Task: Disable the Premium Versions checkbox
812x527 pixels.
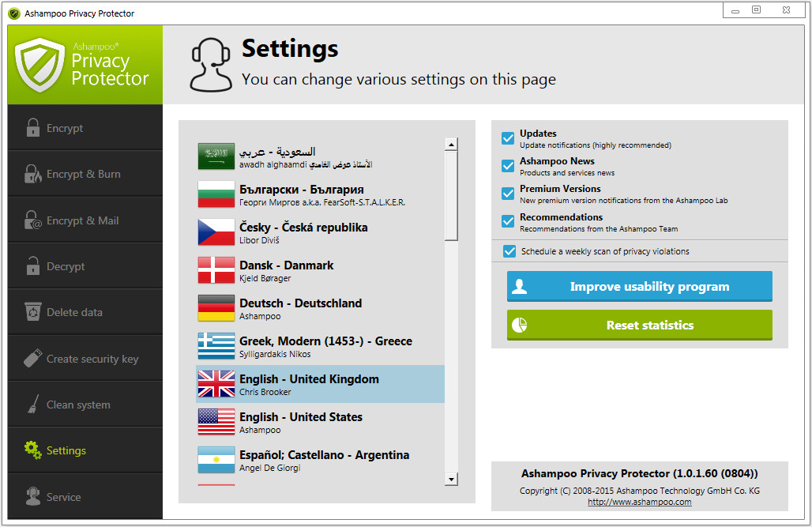Action: tap(508, 194)
